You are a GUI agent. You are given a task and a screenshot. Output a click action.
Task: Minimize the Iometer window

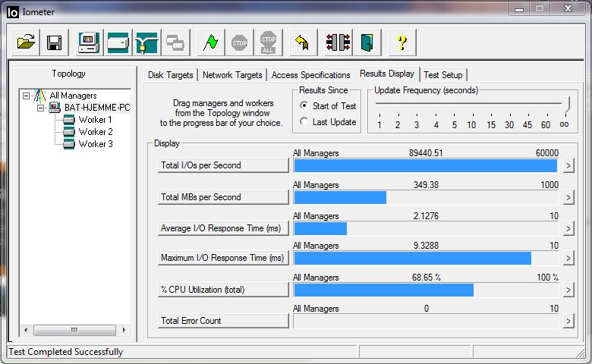pos(519,9)
